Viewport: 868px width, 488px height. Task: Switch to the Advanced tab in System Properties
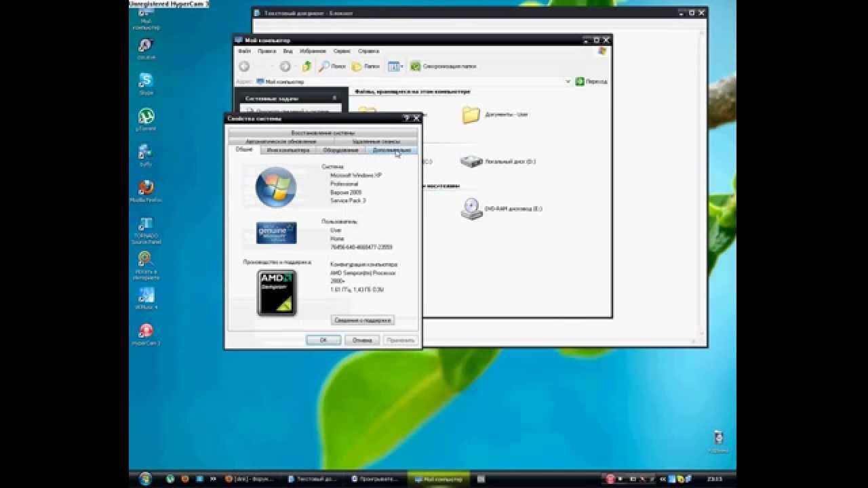coord(391,150)
